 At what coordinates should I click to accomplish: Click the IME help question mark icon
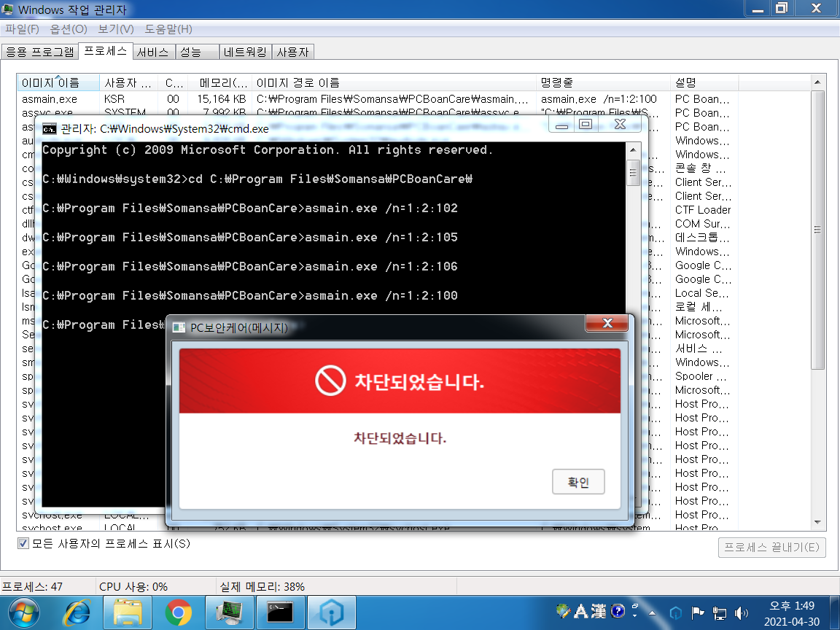click(x=618, y=611)
